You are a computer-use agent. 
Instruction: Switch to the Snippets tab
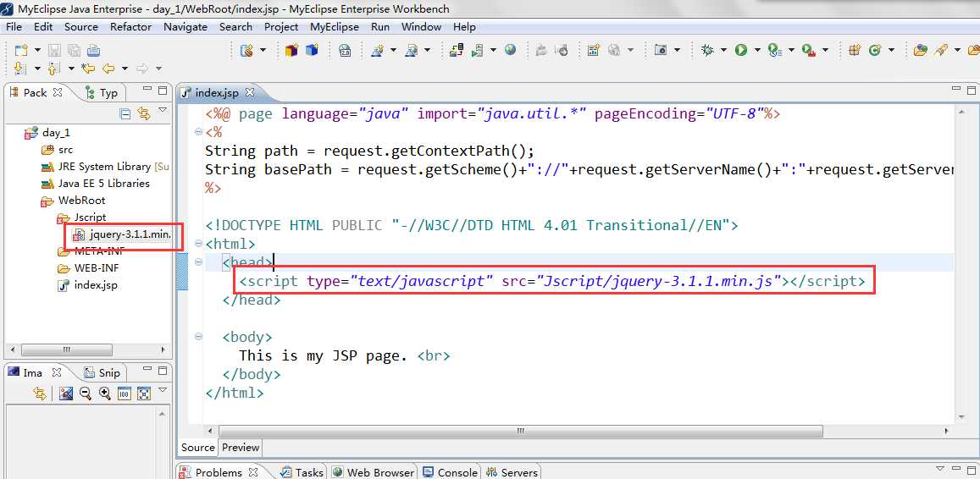click(x=102, y=373)
